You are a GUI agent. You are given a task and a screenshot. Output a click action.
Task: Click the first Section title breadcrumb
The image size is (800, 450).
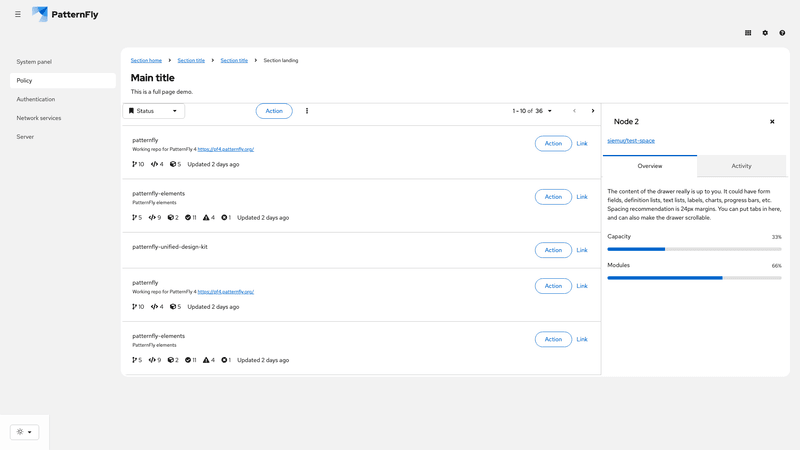click(x=191, y=60)
